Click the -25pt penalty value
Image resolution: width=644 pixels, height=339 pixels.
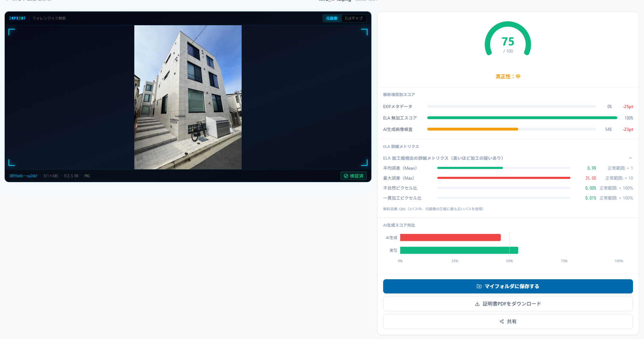pyautogui.click(x=628, y=107)
